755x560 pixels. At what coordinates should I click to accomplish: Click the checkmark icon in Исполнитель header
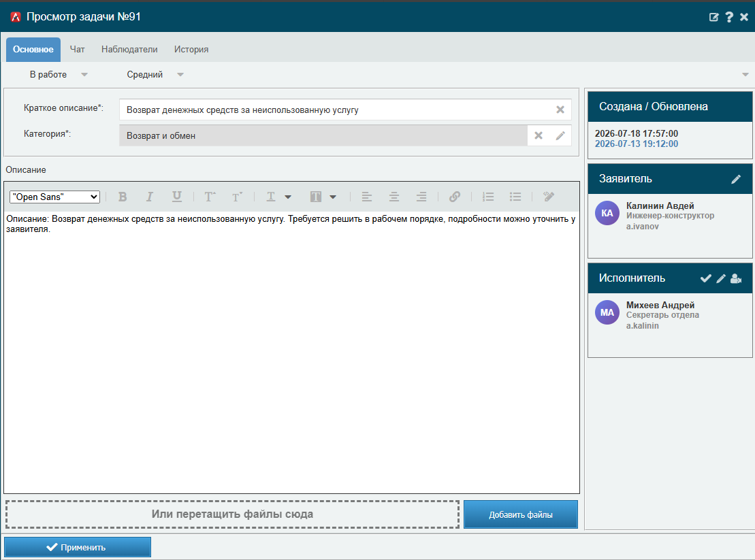[x=706, y=278]
